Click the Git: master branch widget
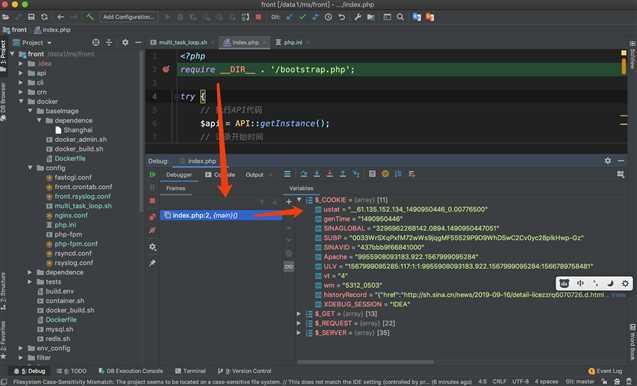 tap(580, 382)
